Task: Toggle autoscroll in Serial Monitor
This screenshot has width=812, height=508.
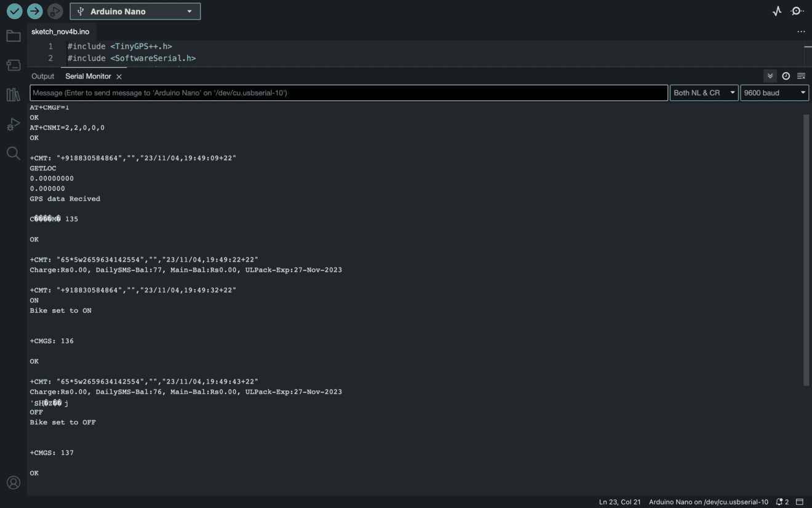Action: [770, 76]
